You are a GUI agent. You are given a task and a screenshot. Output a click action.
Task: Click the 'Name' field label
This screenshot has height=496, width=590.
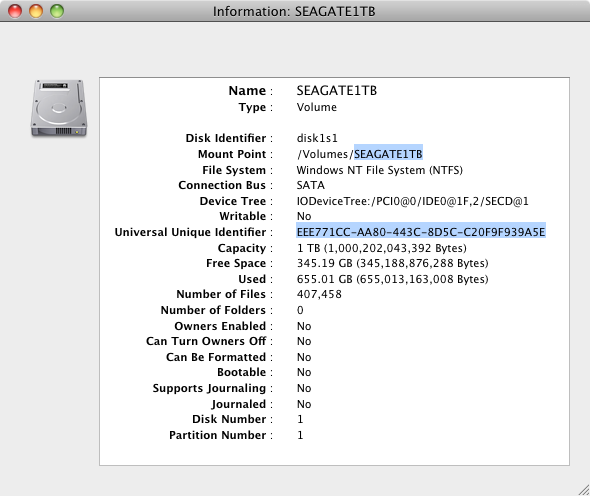pyautogui.click(x=247, y=91)
